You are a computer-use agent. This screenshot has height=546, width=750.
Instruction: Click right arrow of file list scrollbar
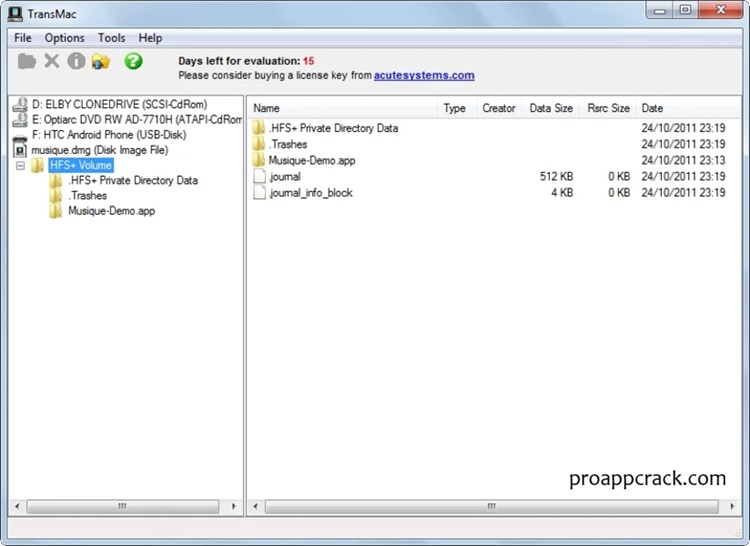[732, 506]
